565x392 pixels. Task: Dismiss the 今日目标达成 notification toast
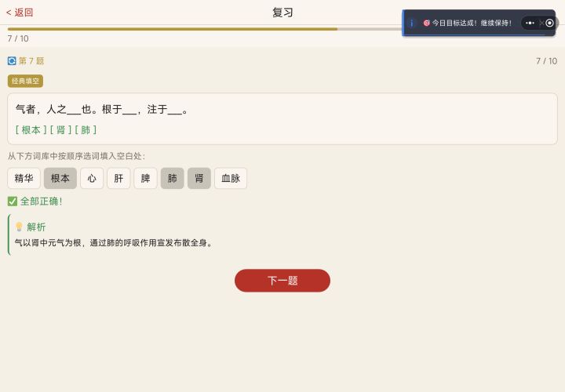(x=541, y=23)
